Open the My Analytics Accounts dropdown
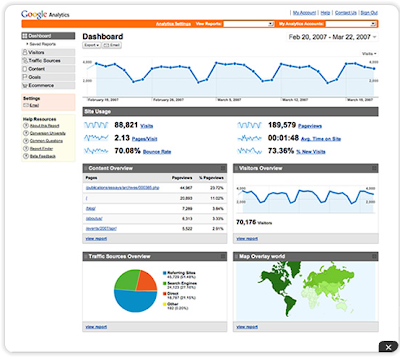Image resolution: width=400 pixels, height=361 pixels. 351,24
